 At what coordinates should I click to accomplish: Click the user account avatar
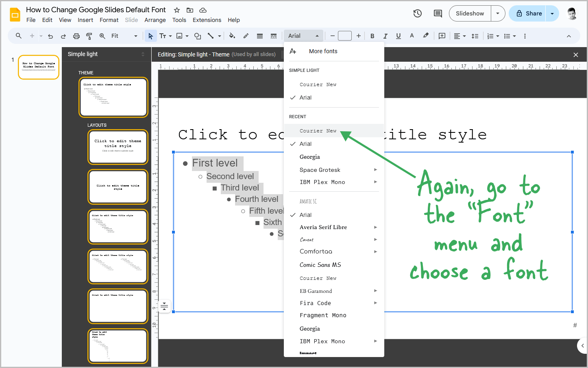(572, 14)
